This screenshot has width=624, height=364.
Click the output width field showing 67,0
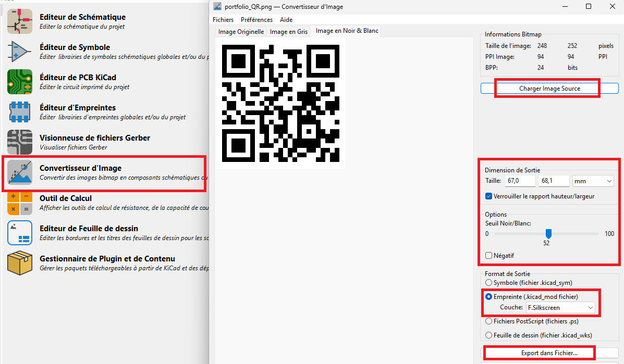coord(520,181)
